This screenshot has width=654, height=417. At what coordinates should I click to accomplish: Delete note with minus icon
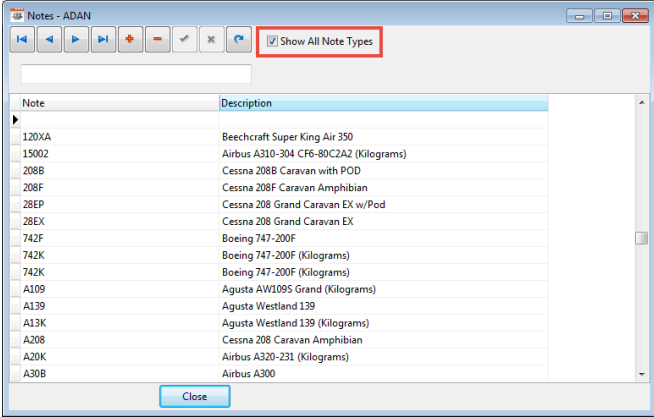pyautogui.click(x=157, y=40)
